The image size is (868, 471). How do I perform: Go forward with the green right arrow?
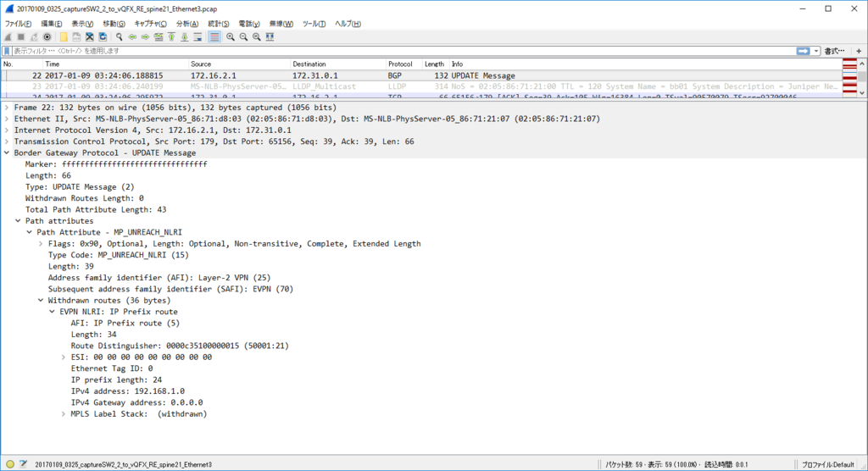[x=145, y=37]
